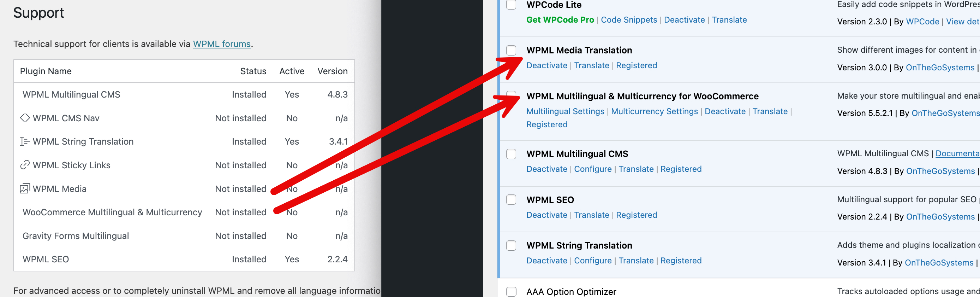Select 'WooCommerce Multilingual & Multicurrency' in Support table

click(x=112, y=212)
